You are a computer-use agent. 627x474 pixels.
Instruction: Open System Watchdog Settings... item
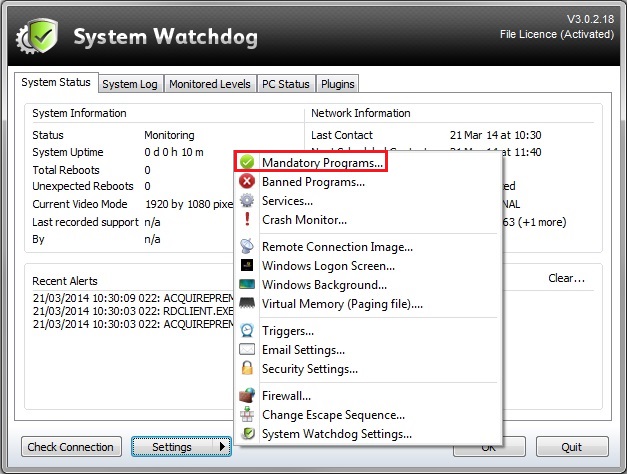[368, 434]
